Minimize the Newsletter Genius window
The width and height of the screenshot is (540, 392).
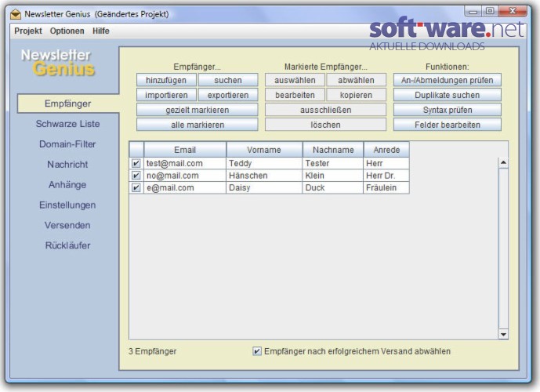(473, 11)
